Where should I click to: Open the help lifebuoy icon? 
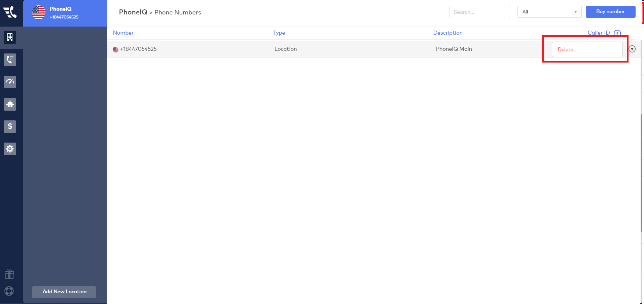[9, 291]
